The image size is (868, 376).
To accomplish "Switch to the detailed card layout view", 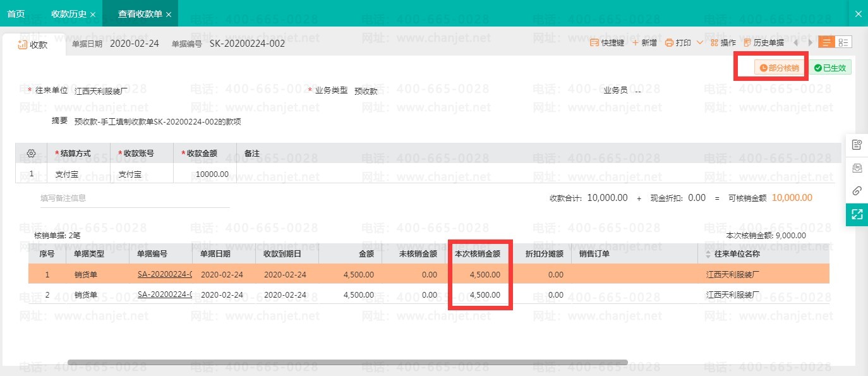I will [x=843, y=42].
